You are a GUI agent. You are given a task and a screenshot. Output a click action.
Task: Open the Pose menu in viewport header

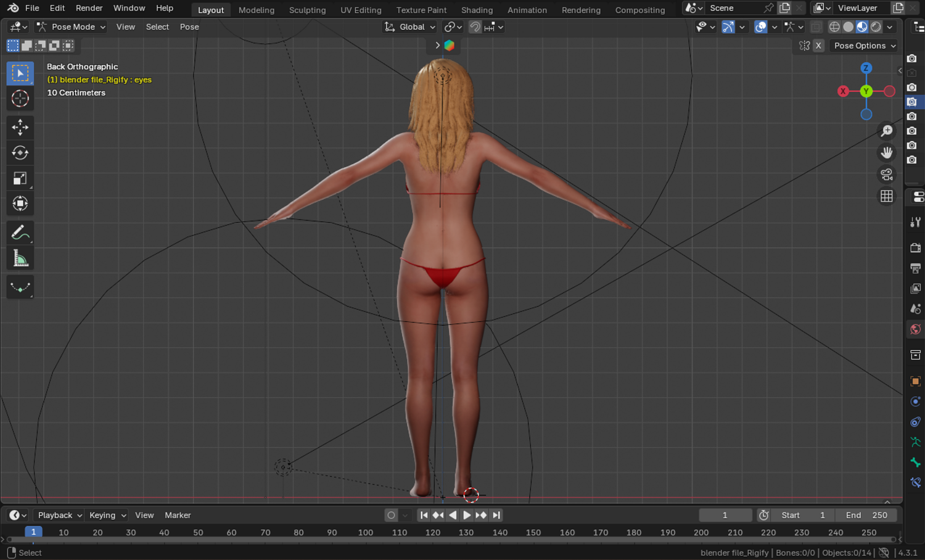189,27
